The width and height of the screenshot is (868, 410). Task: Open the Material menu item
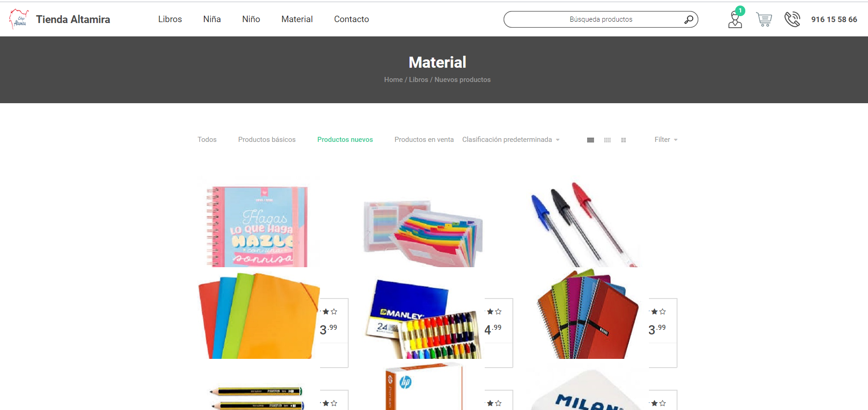coord(297,19)
